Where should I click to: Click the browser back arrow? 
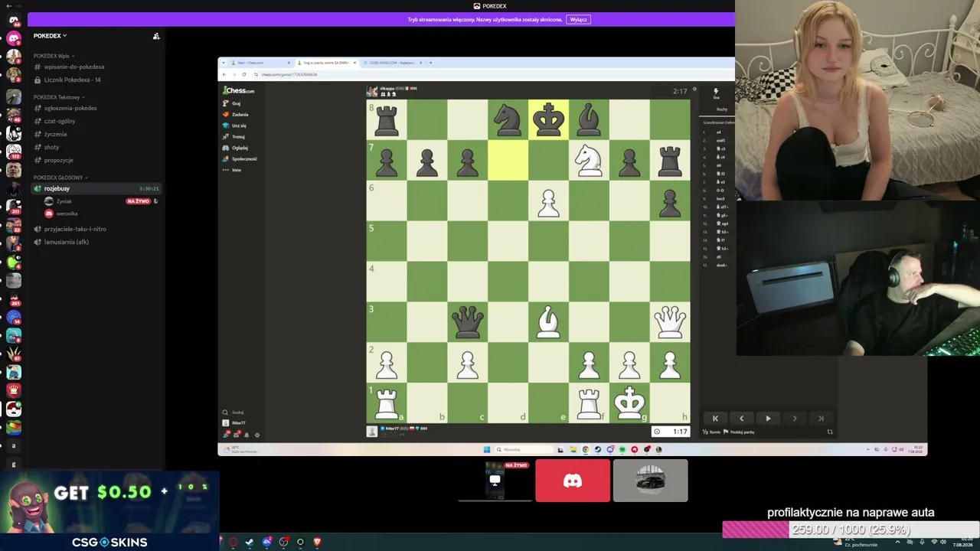point(224,74)
